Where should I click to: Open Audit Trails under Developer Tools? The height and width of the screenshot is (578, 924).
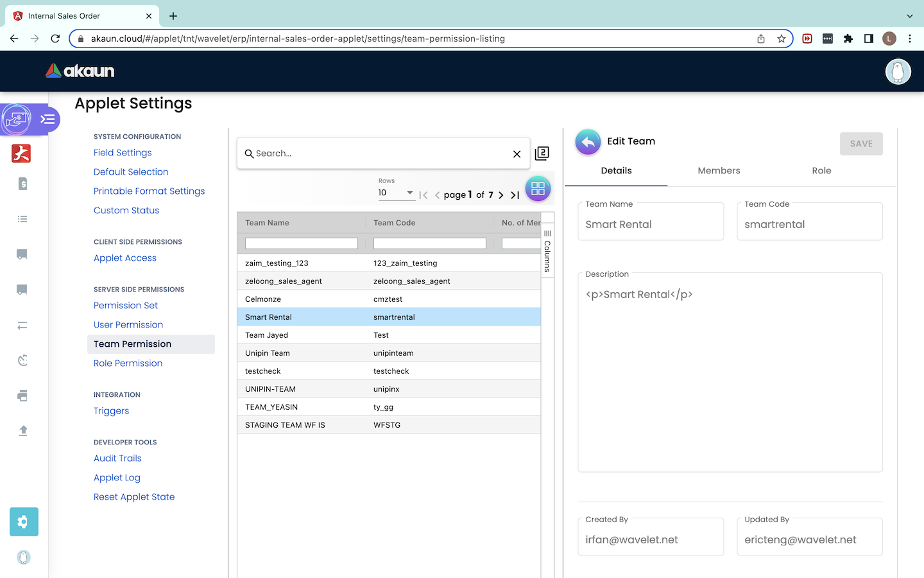[x=117, y=459]
